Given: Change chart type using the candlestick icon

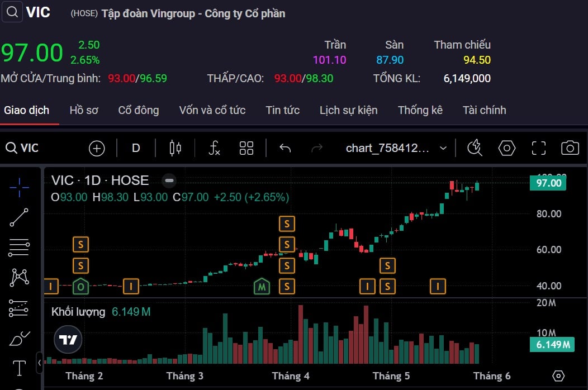Looking at the screenshot, I should pyautogui.click(x=175, y=148).
